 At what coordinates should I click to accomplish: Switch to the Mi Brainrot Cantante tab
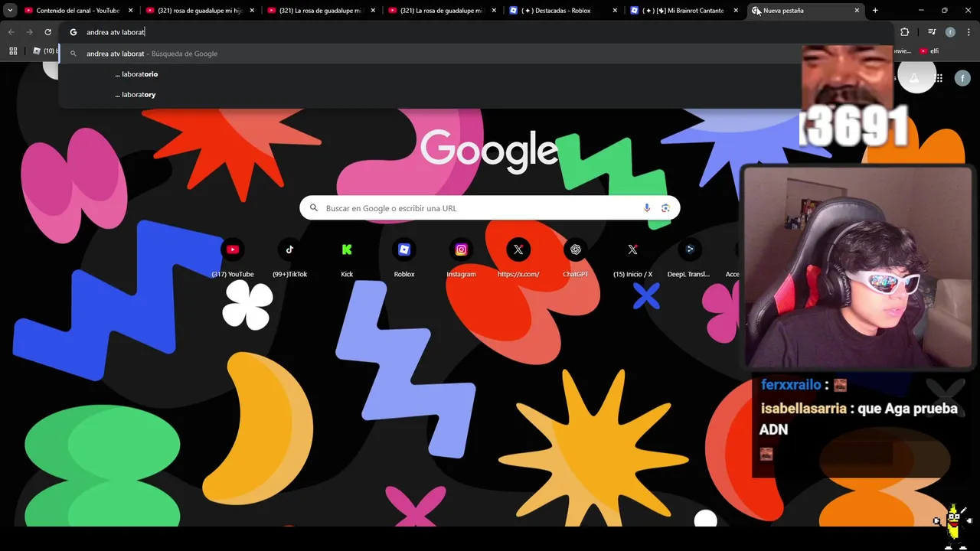point(684,11)
